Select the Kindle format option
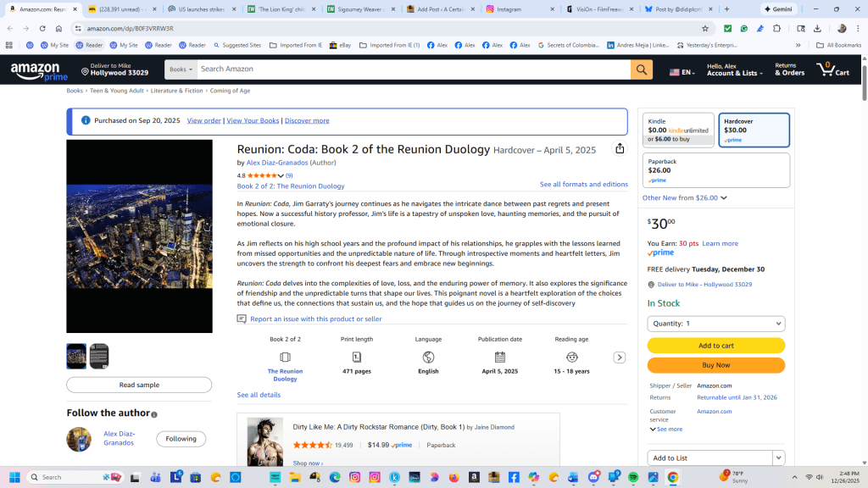This screenshot has width=868, height=488. coord(678,130)
